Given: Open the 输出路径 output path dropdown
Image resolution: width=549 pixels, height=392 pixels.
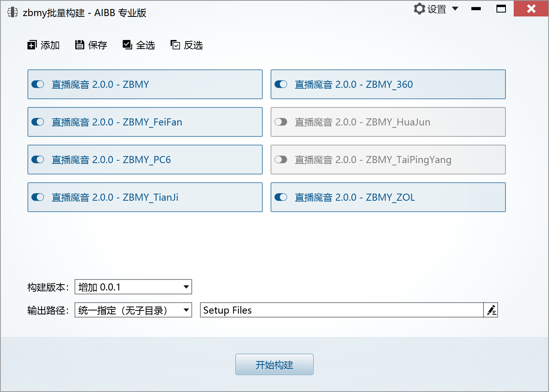Looking at the screenshot, I should click(x=186, y=310).
